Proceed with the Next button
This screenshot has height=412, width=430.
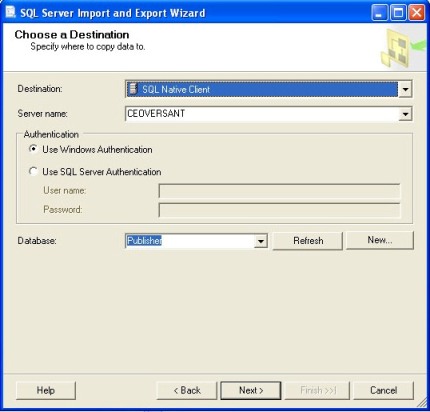(251, 390)
